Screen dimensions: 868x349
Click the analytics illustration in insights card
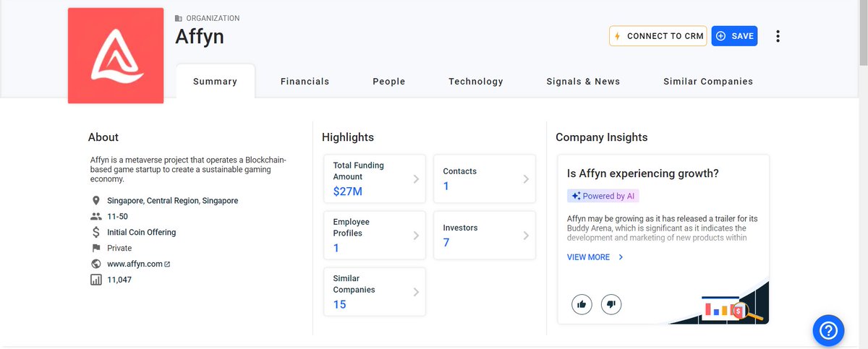(720, 303)
